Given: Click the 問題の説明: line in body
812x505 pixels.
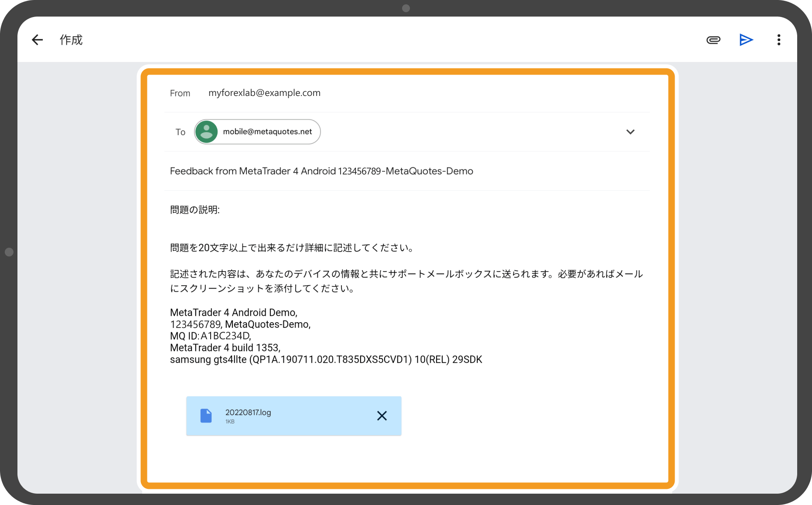Looking at the screenshot, I should (194, 210).
